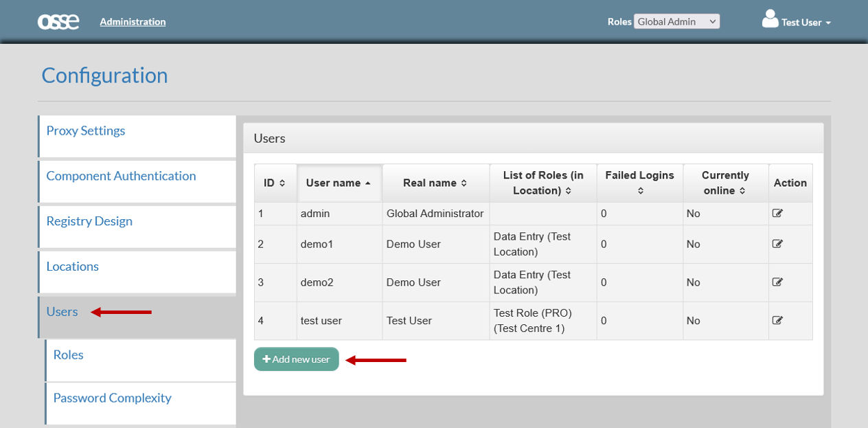Image resolution: width=868 pixels, height=428 pixels.
Task: Edit the demo1 user row
Action: click(777, 244)
